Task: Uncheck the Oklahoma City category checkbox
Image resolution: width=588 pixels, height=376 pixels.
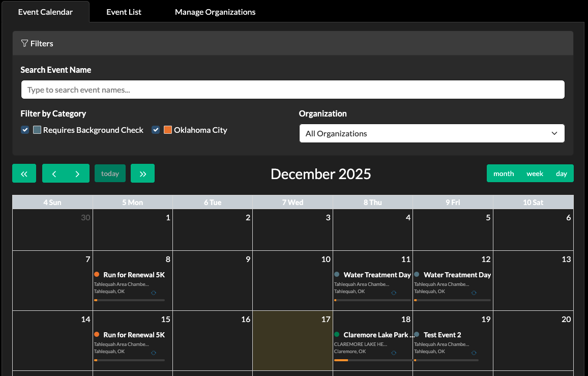Action: (156, 130)
